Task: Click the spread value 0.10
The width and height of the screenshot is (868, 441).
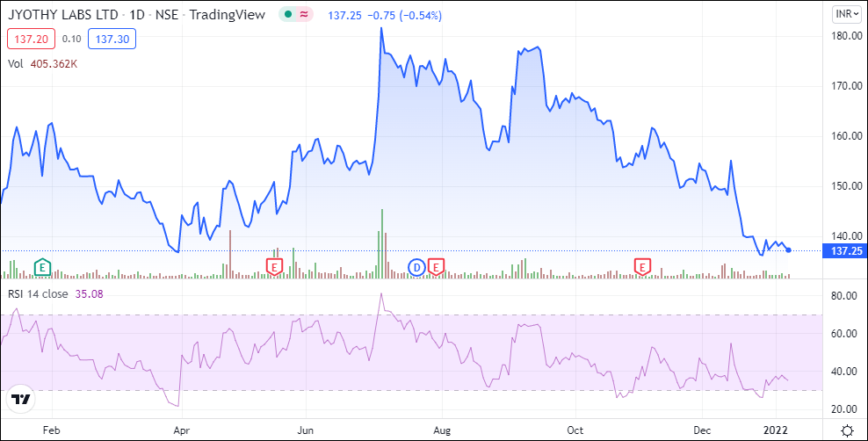Action: 71,40
